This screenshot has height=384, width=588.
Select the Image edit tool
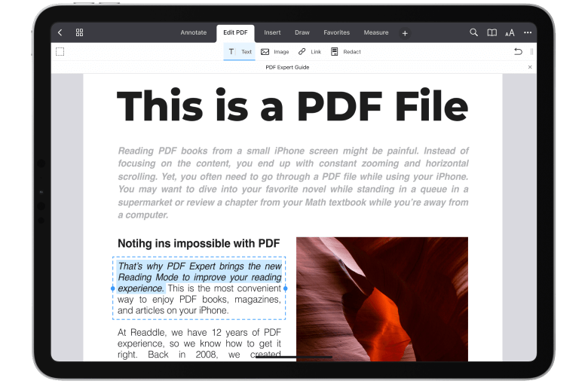[275, 52]
